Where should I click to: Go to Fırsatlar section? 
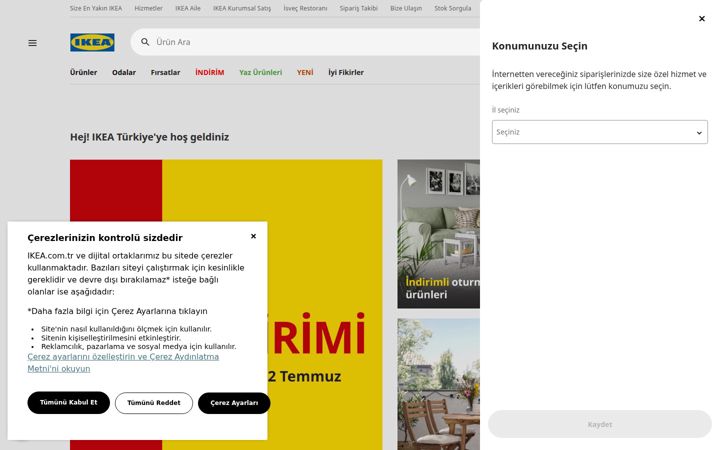pyautogui.click(x=165, y=72)
